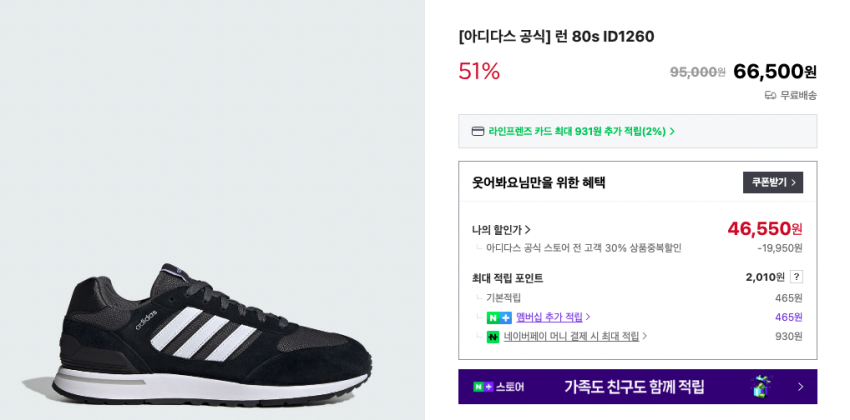Viewport: 850px width, 420px height.
Task: Open the question mark help icon for points
Action: tap(796, 277)
